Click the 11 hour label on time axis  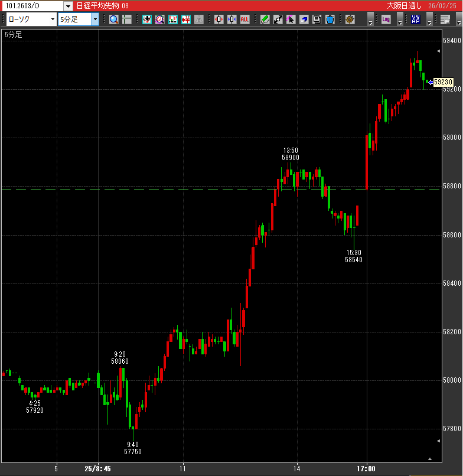point(182,469)
